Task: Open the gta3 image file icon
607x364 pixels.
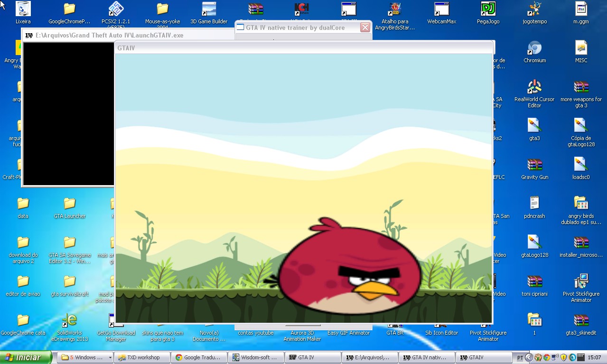Action: (534, 126)
